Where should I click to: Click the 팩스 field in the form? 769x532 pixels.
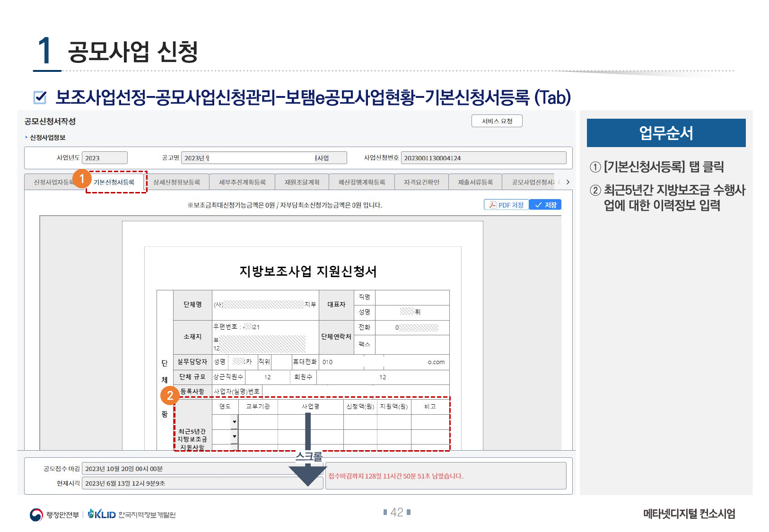pyautogui.click(x=411, y=344)
